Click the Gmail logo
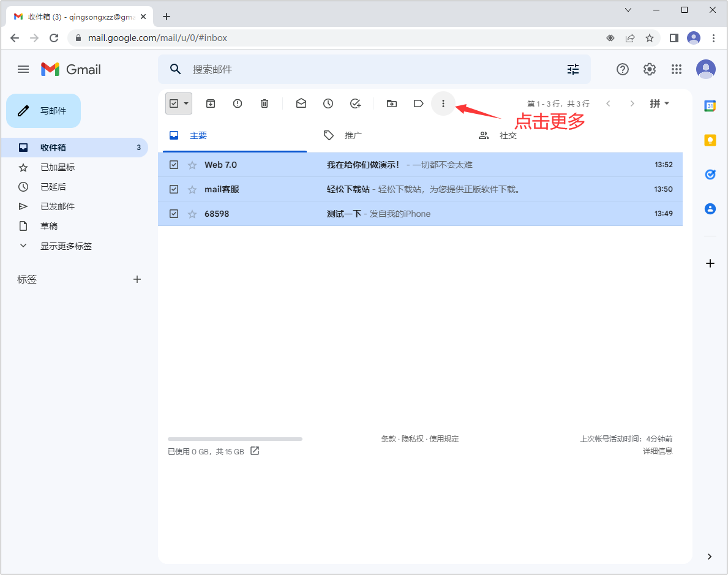Image resolution: width=728 pixels, height=575 pixels. 70,69
